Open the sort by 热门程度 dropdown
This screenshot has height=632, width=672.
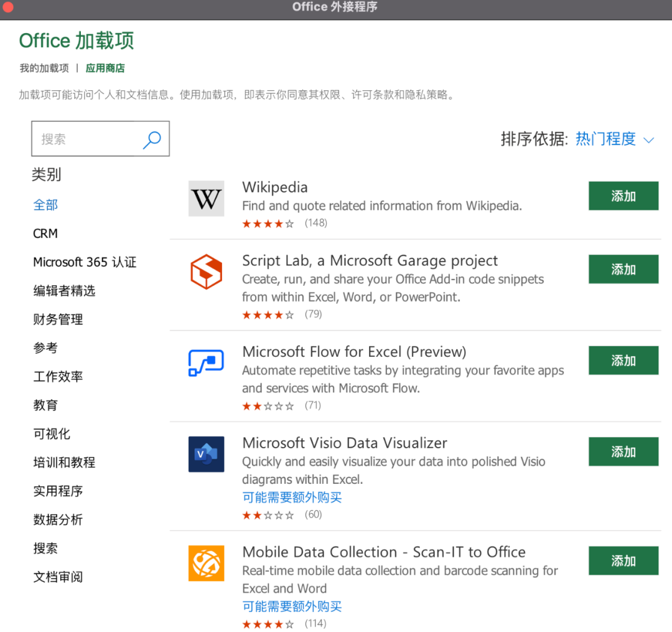(615, 139)
